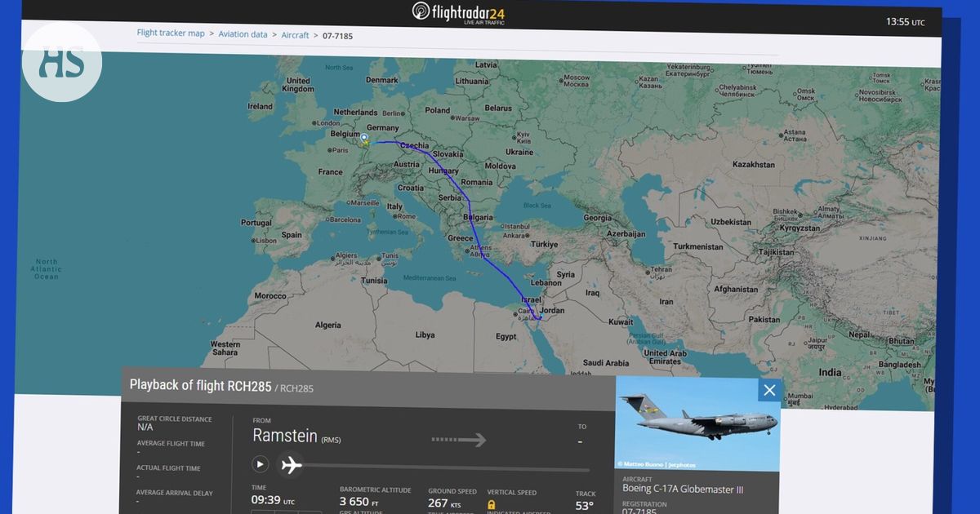
Task: Open the Aircraft breadcrumb link
Action: [295, 35]
